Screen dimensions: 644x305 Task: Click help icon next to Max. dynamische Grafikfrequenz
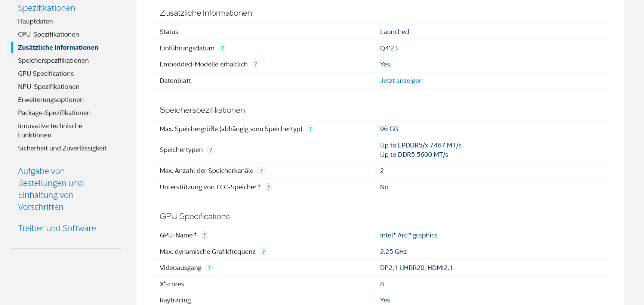tap(264, 252)
